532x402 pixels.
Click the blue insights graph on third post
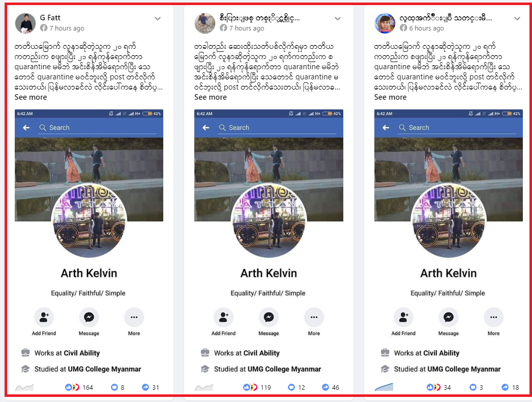(x=383, y=387)
